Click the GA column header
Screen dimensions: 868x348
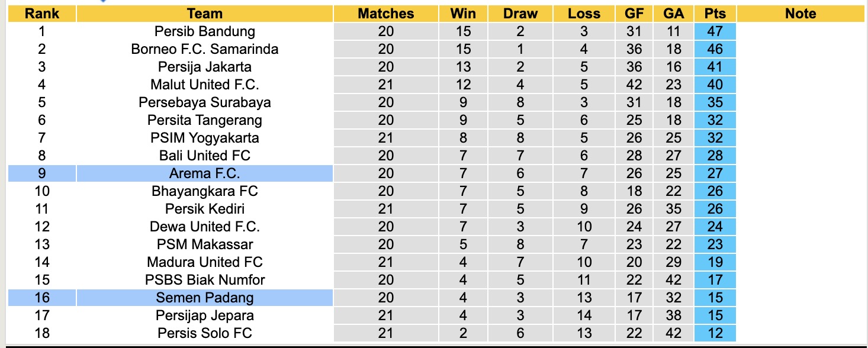tap(673, 14)
